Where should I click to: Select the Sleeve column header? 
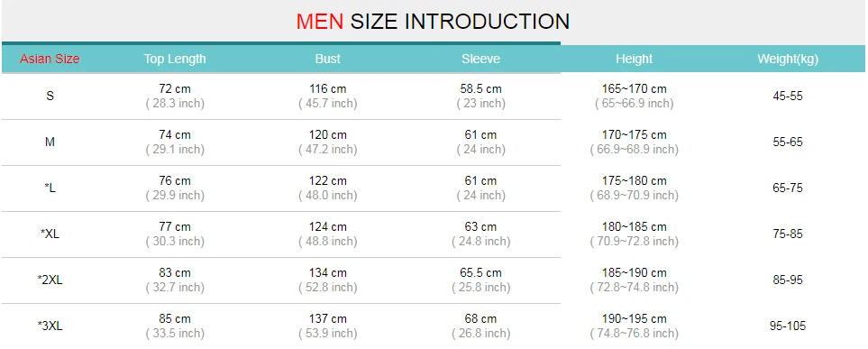point(480,59)
